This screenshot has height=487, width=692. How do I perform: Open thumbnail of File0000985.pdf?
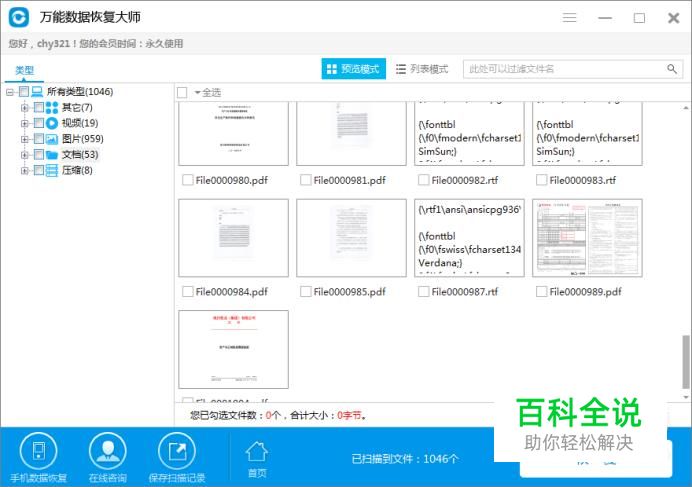pos(351,238)
